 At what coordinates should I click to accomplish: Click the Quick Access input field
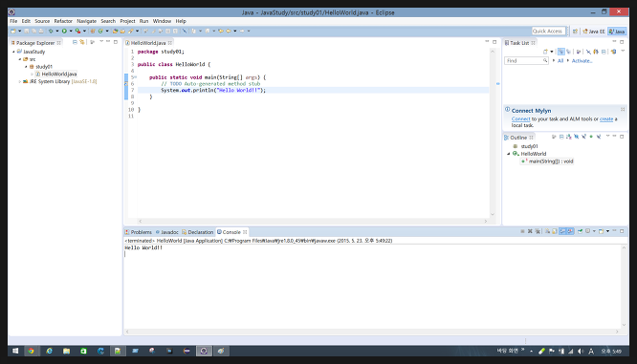point(548,32)
